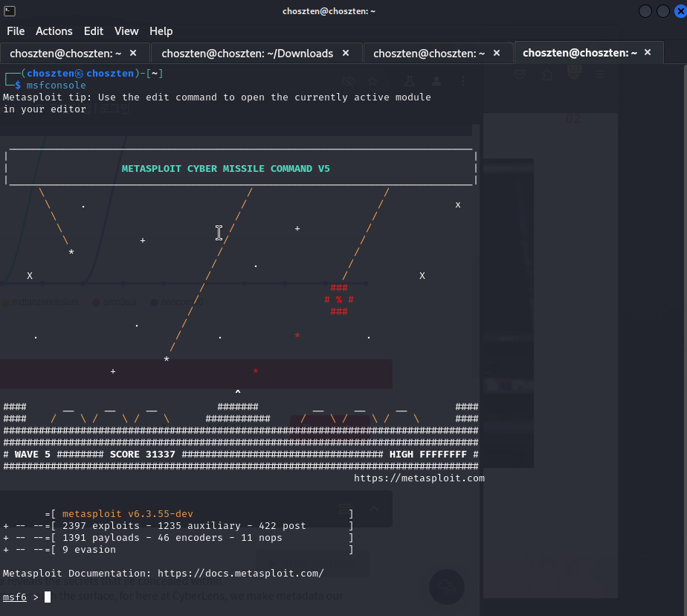Click the '1391 payloads' stats line
This screenshot has width=687, height=616.
point(172,537)
